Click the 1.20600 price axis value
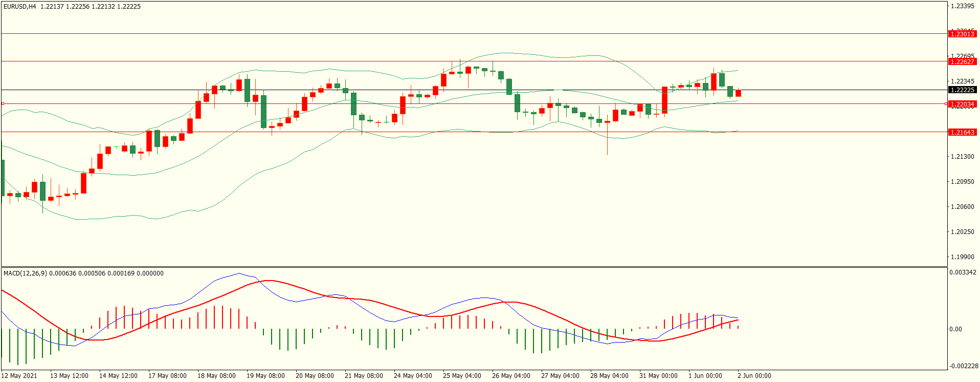Image resolution: width=980 pixels, height=382 pixels. (962, 206)
